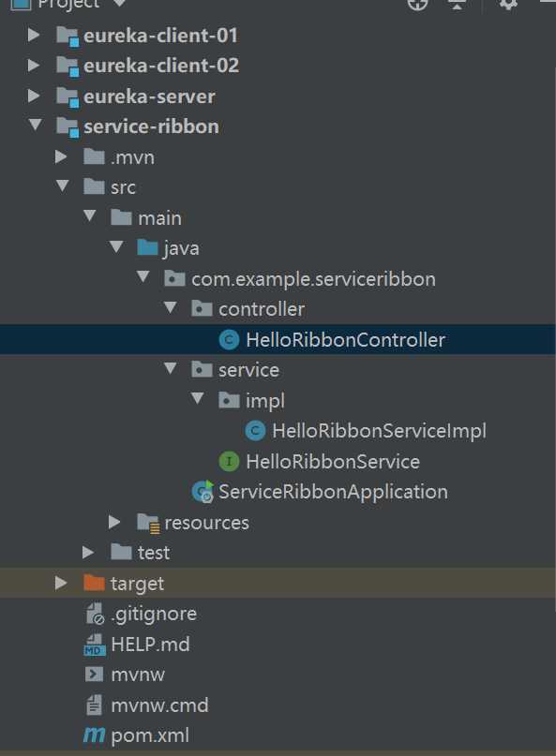
Task: Expand the eureka-server module
Action: [34, 96]
